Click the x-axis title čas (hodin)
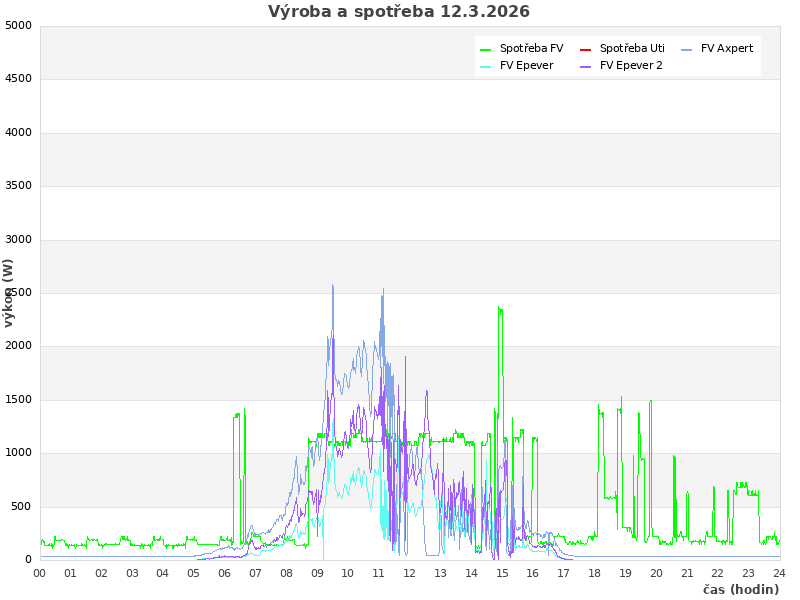 tap(740, 590)
